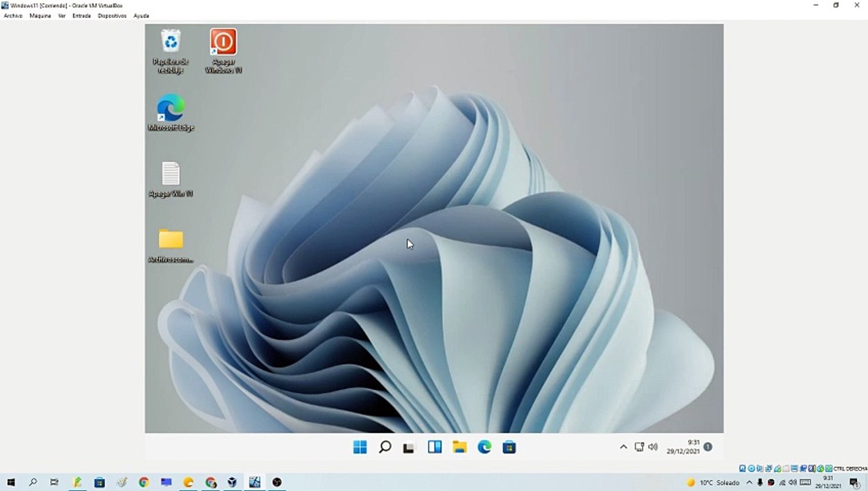Click the host microphone tray icon

(x=760, y=482)
